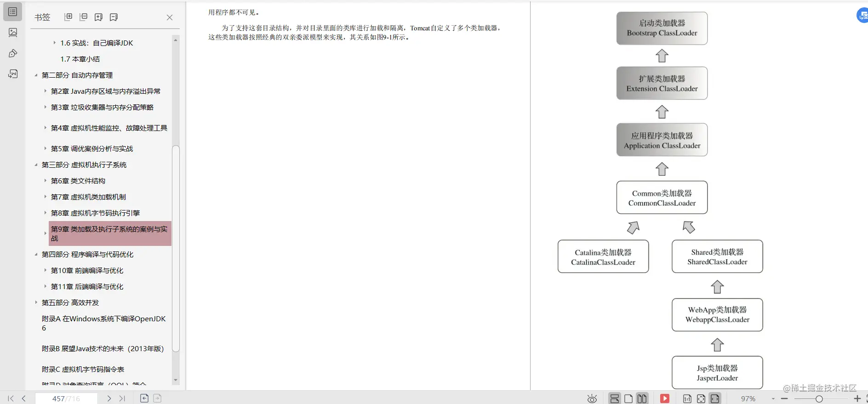Zoom in with the plus button
Viewport: 868px width, 404px height.
coord(857,398)
